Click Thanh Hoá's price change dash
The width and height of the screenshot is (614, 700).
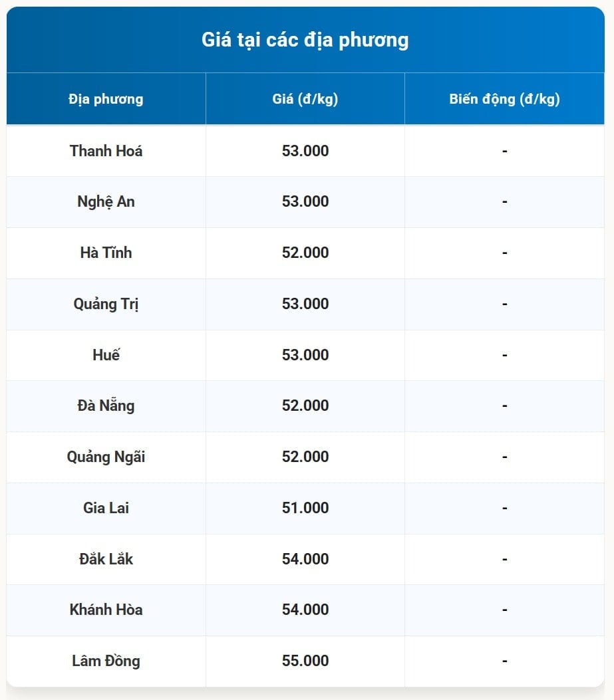click(504, 151)
